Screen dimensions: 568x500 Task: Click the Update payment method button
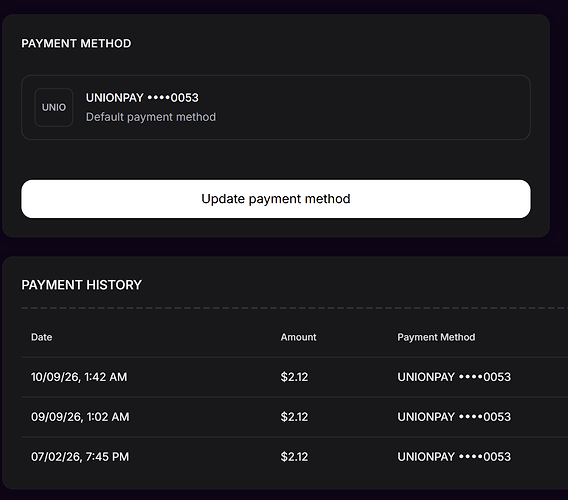(x=276, y=199)
